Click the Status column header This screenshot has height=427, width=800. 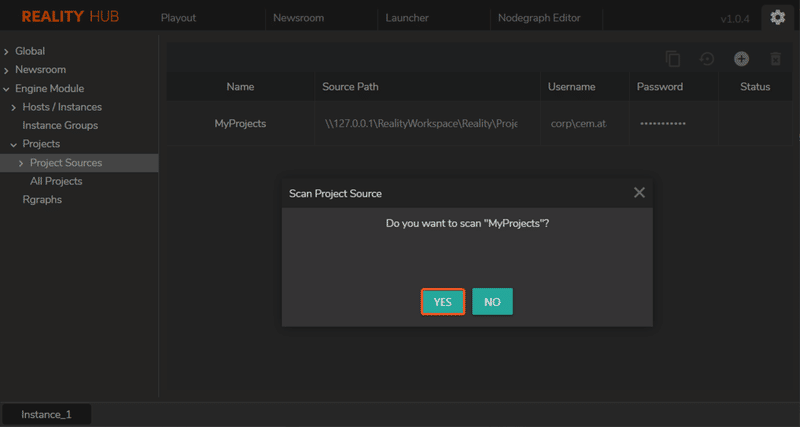[755, 87]
